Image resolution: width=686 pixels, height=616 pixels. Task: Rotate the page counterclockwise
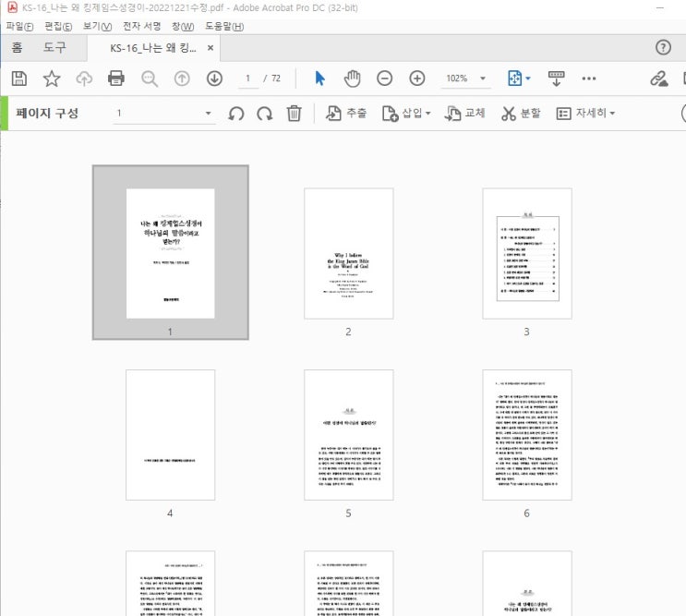coord(236,114)
